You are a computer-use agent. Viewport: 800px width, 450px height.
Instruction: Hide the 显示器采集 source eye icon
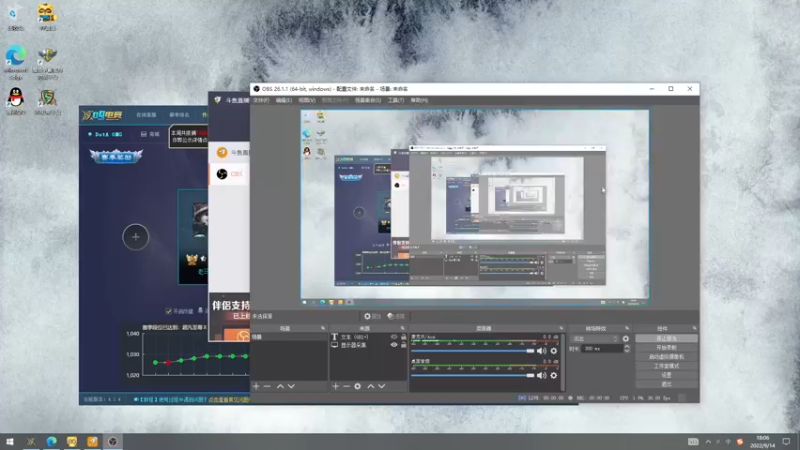pyautogui.click(x=394, y=345)
